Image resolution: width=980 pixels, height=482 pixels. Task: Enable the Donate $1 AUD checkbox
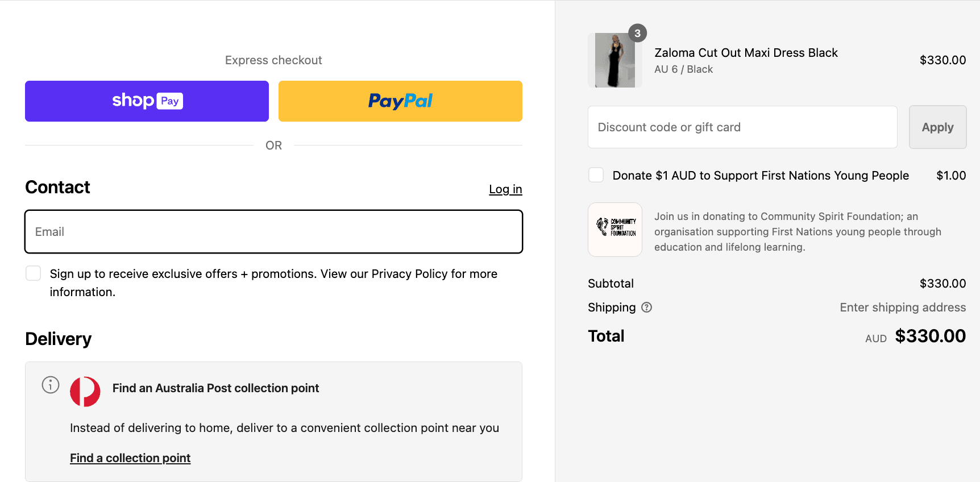[x=596, y=175]
